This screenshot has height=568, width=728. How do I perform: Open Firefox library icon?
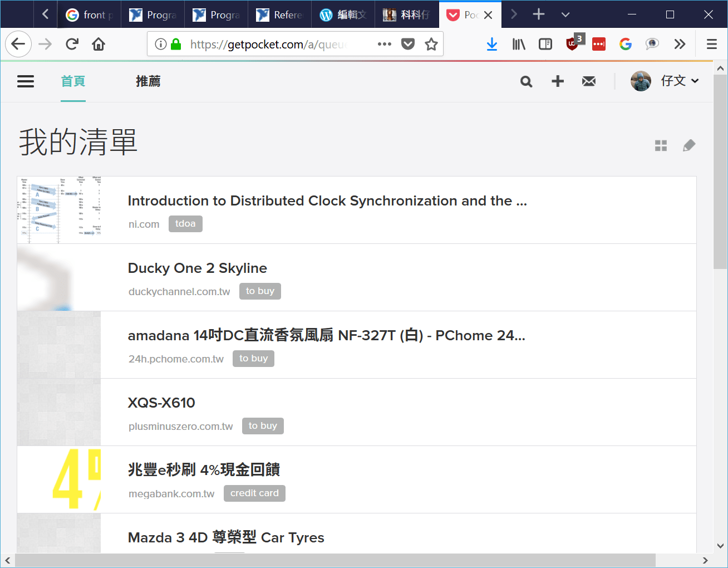(x=519, y=44)
